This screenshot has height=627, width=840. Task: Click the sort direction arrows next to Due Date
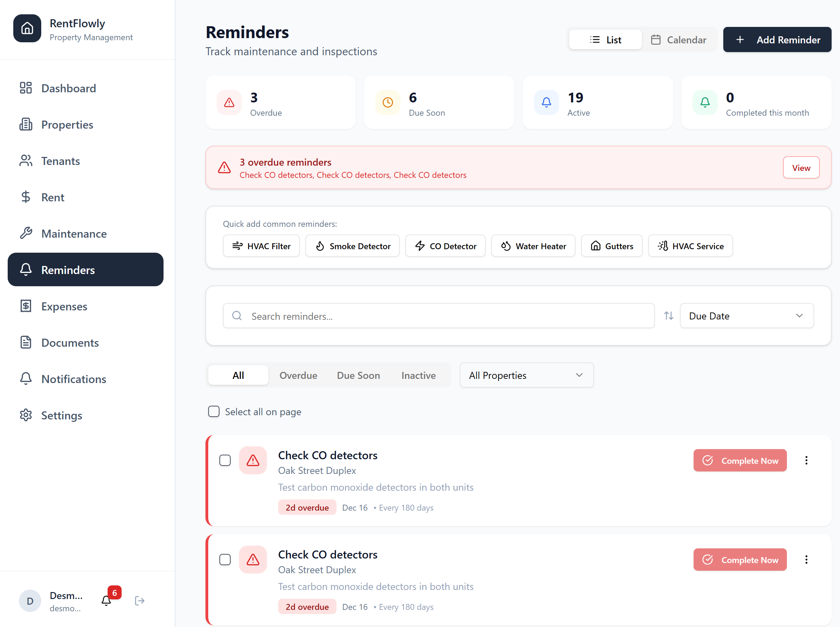[668, 315]
